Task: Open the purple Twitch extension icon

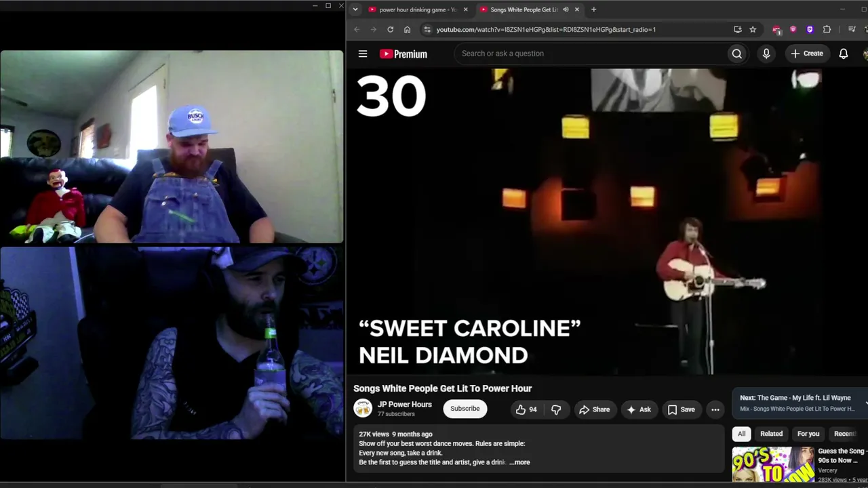Action: [810, 29]
